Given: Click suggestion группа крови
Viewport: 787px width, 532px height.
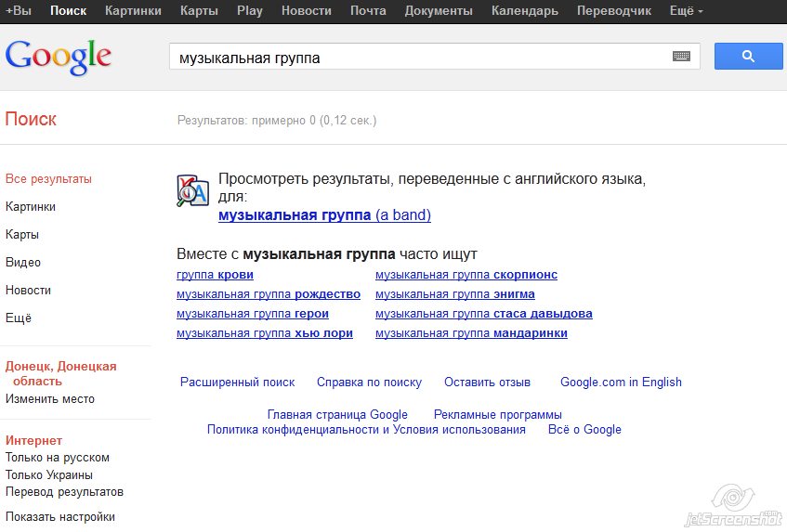Looking at the screenshot, I should click(x=215, y=275).
